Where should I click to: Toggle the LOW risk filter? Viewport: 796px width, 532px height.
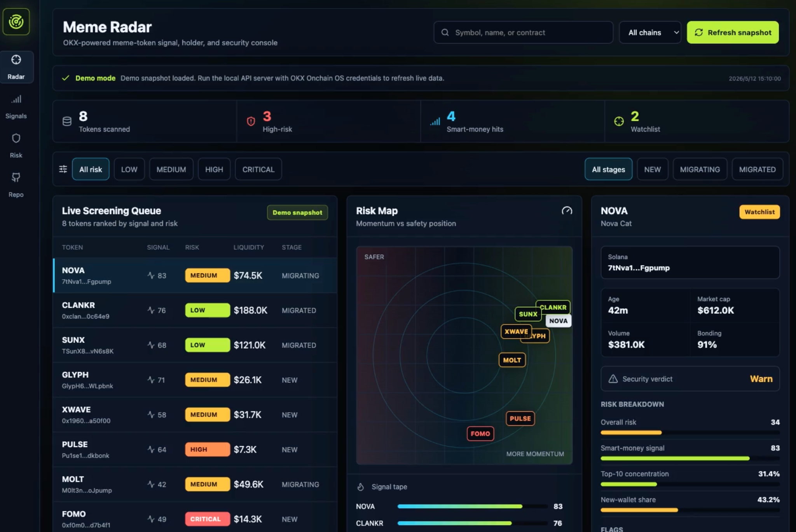pos(129,169)
